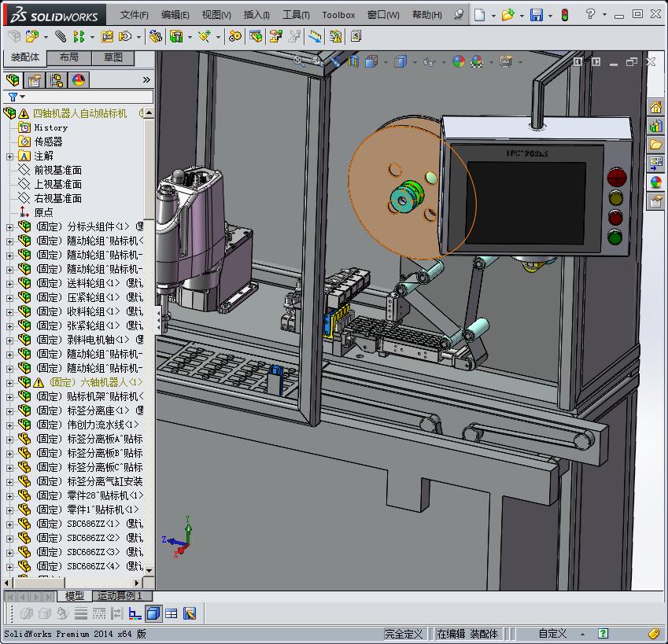Expand the 六轴机器人<1> tree node
This screenshot has width=668, height=644.
9,383
